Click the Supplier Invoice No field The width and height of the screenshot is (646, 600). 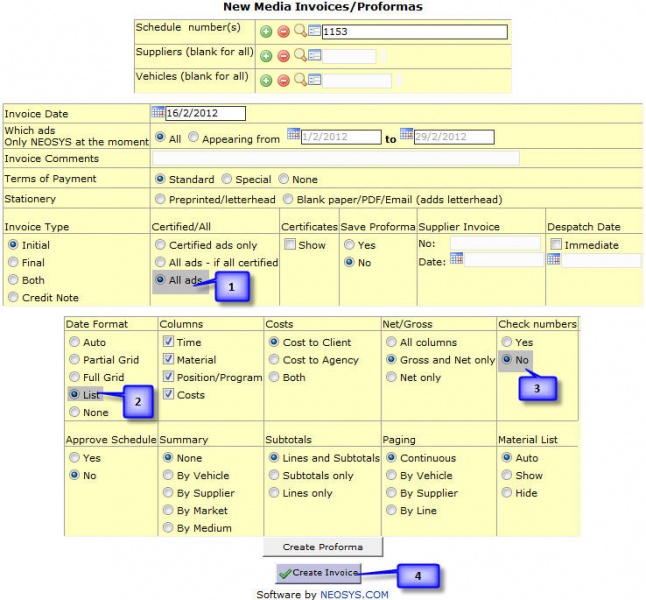pos(495,243)
